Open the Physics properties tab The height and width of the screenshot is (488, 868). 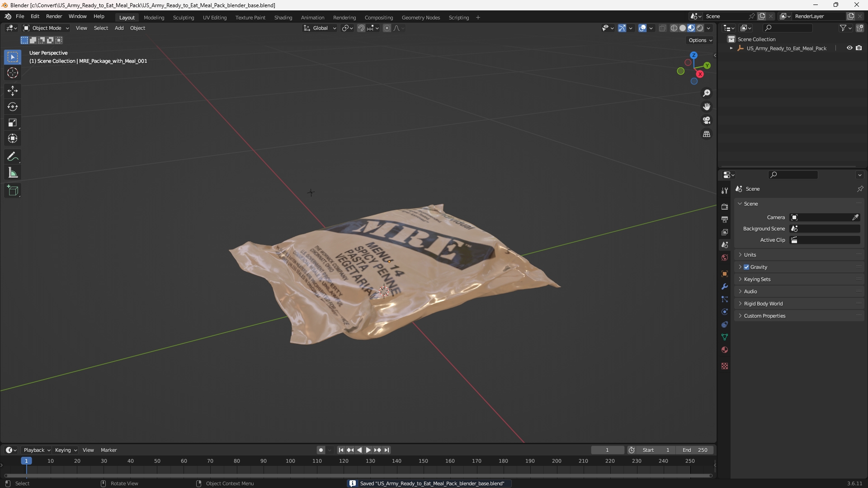[725, 312]
